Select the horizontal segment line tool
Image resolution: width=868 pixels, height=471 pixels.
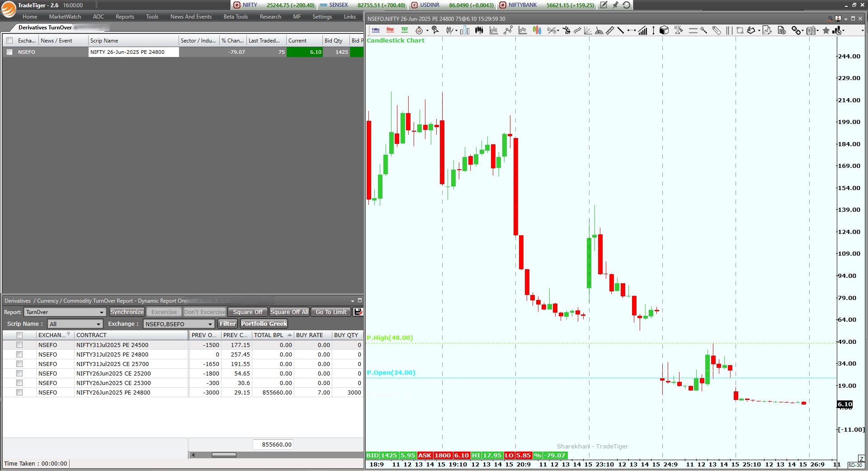point(632,30)
